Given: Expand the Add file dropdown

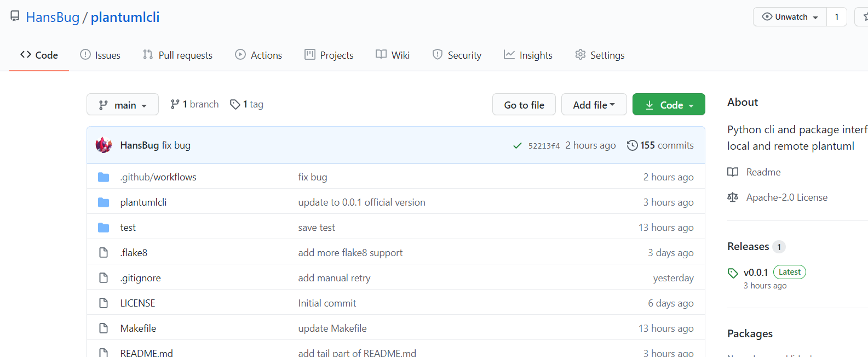Looking at the screenshot, I should click(594, 104).
